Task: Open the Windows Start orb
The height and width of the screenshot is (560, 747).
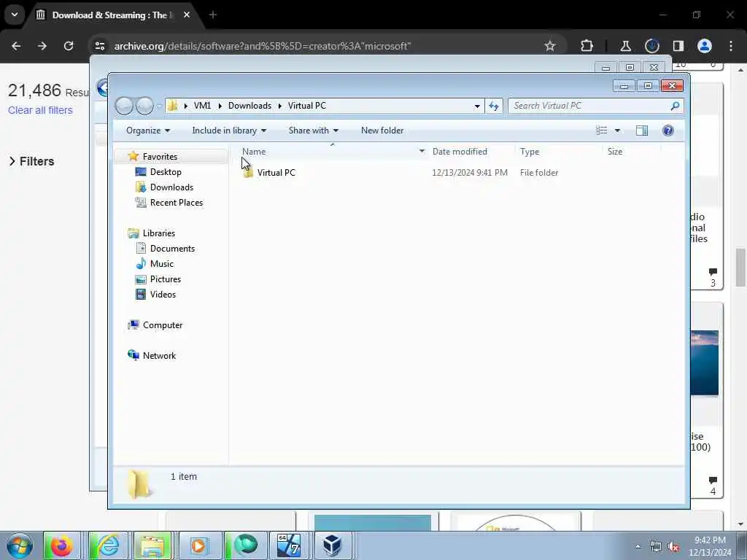Action: coord(20,545)
